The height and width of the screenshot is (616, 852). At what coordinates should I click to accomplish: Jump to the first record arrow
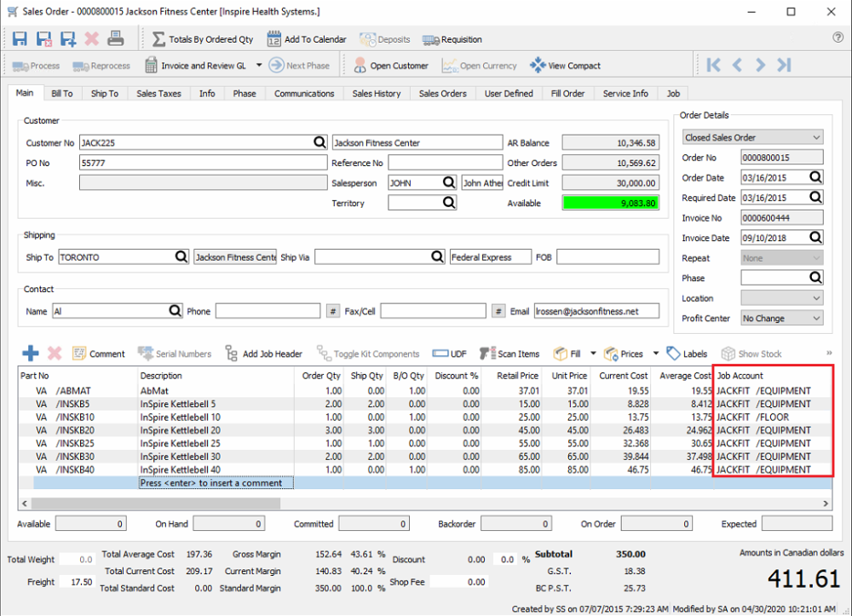coord(714,66)
